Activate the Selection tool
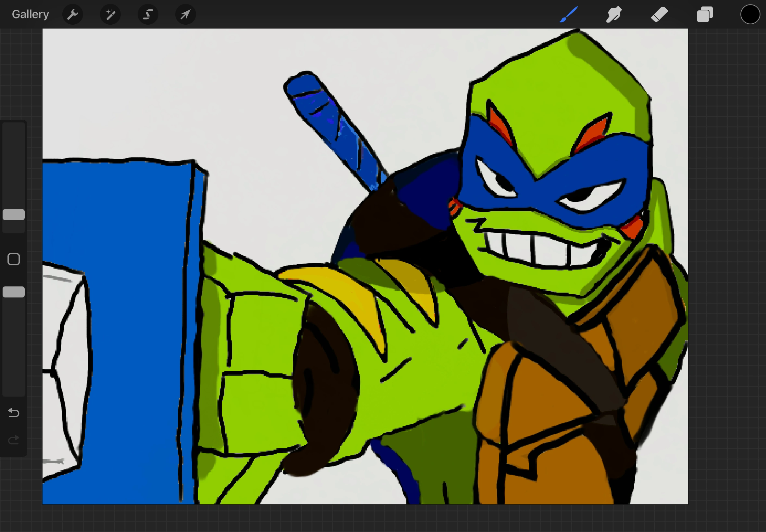Viewport: 766px width, 532px height. pyautogui.click(x=148, y=14)
